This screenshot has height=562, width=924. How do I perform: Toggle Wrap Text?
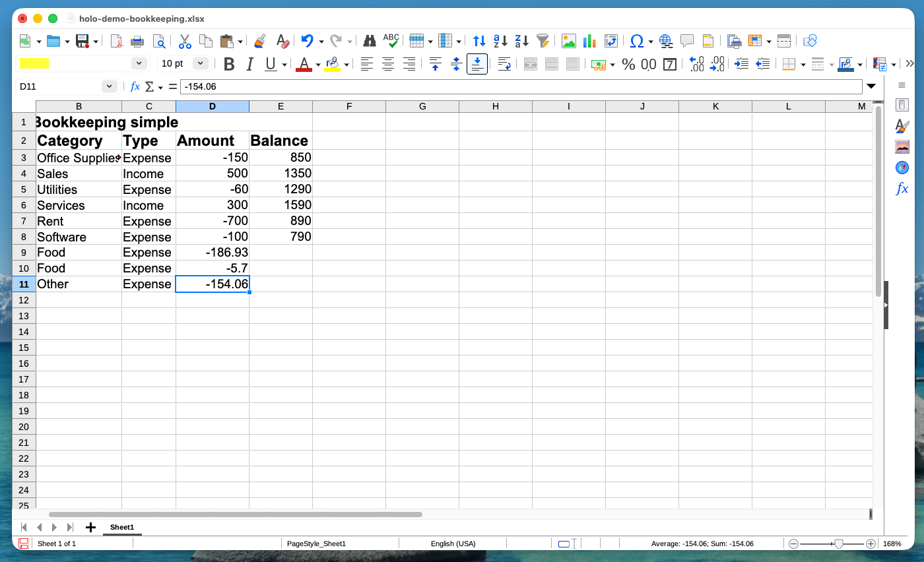coord(504,64)
